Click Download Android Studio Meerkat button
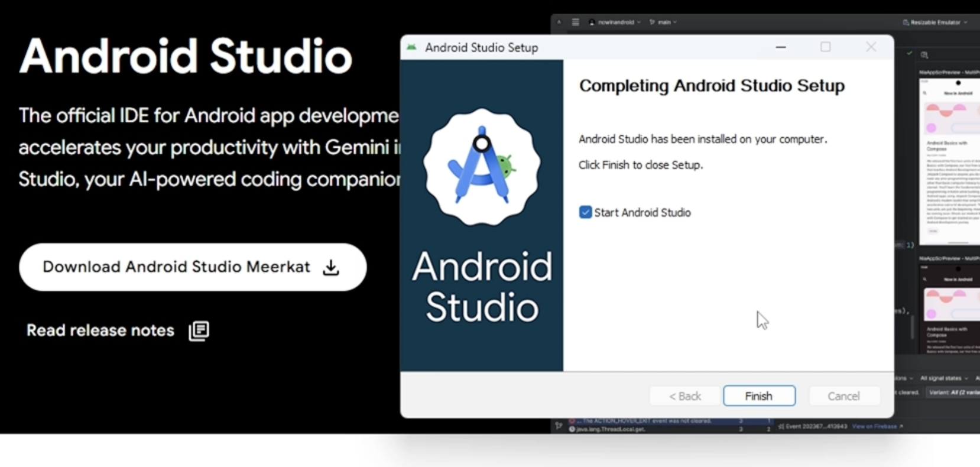980x467 pixels. pos(193,267)
